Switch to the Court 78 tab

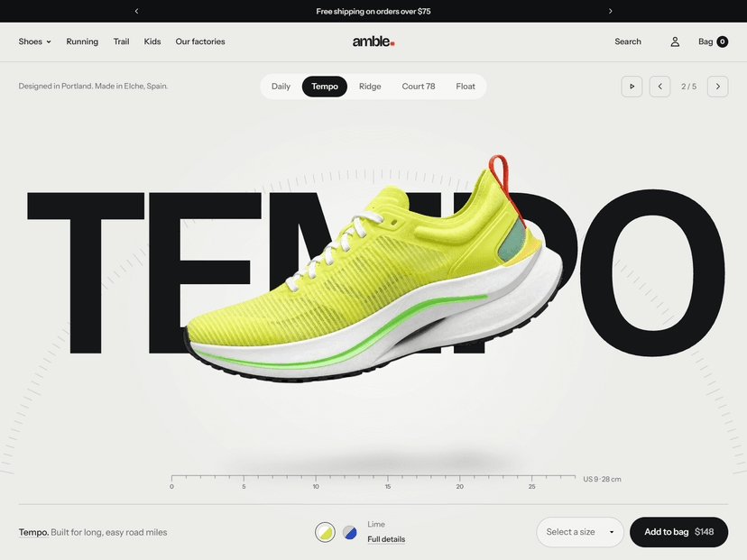[x=419, y=87]
